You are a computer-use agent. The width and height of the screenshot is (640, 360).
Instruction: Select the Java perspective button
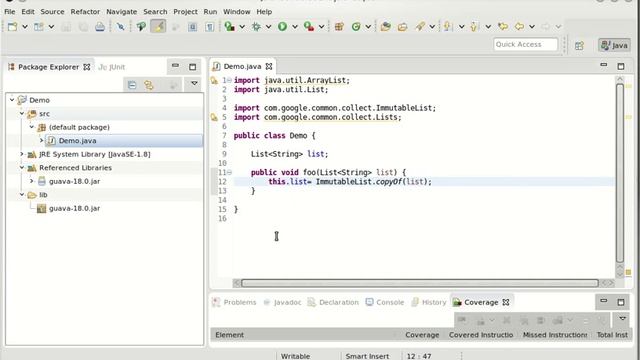(x=614, y=45)
